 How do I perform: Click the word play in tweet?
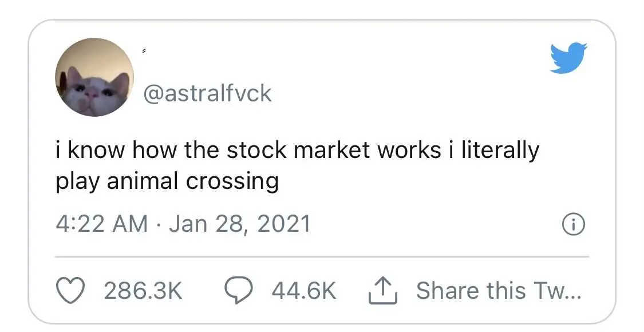(x=78, y=181)
